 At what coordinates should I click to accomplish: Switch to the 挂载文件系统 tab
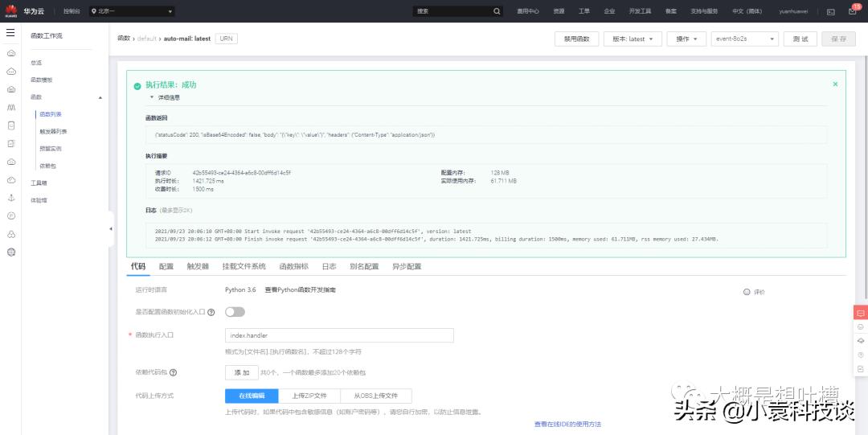(x=244, y=266)
